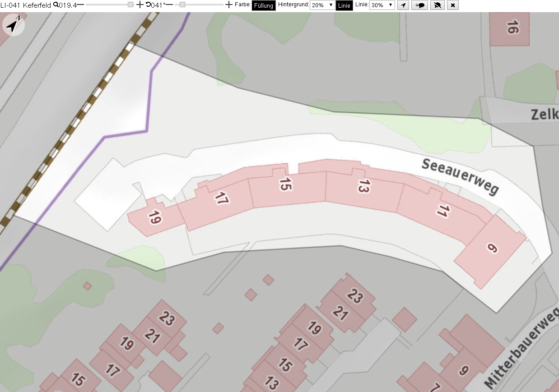Click the black Linie color button

344,5
